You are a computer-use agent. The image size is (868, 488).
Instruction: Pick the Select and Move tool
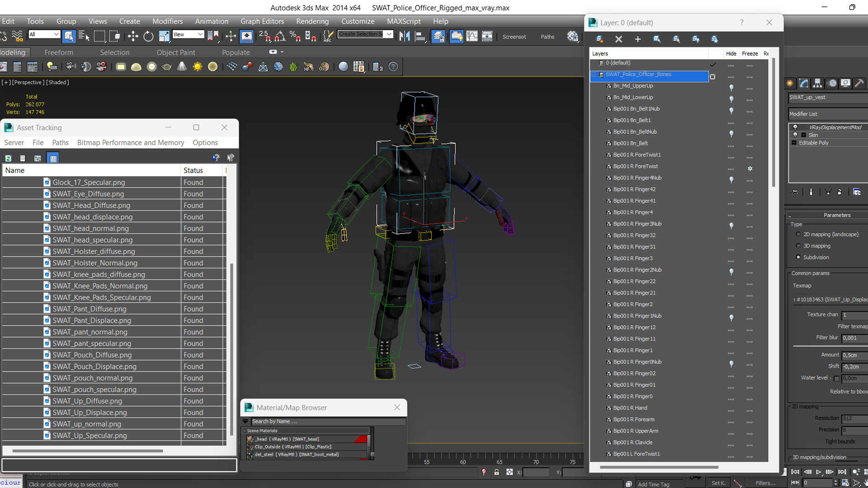point(133,36)
